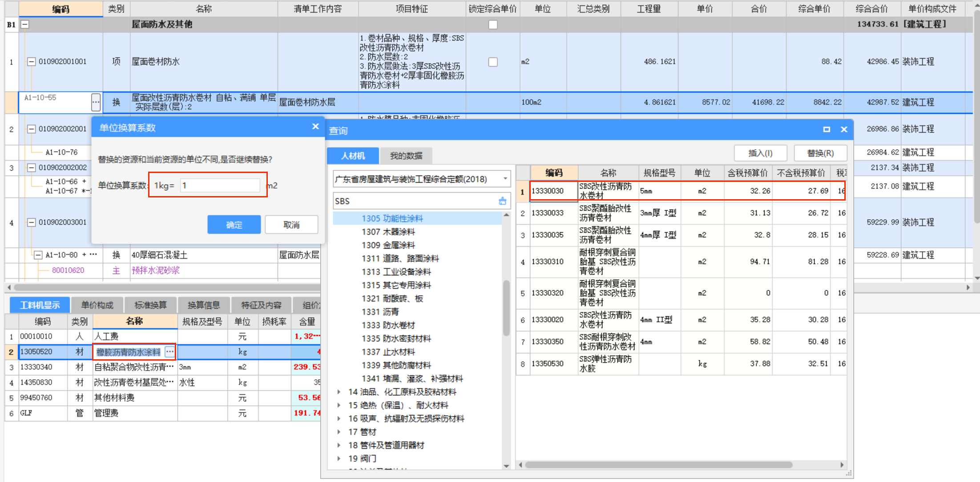Viewport: 980px width, 482px height.
Task: Select tree item 1341 堵漏、灌浆、补强材料
Action: pyautogui.click(x=412, y=378)
